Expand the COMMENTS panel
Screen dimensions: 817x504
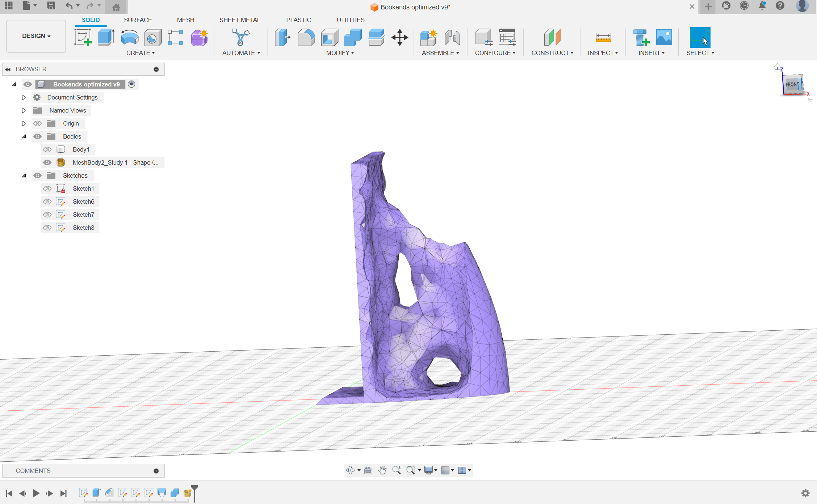[x=156, y=471]
